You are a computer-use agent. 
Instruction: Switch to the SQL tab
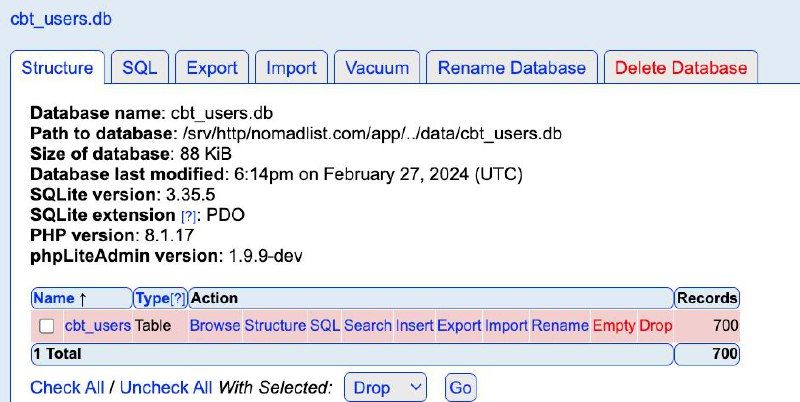coord(139,68)
